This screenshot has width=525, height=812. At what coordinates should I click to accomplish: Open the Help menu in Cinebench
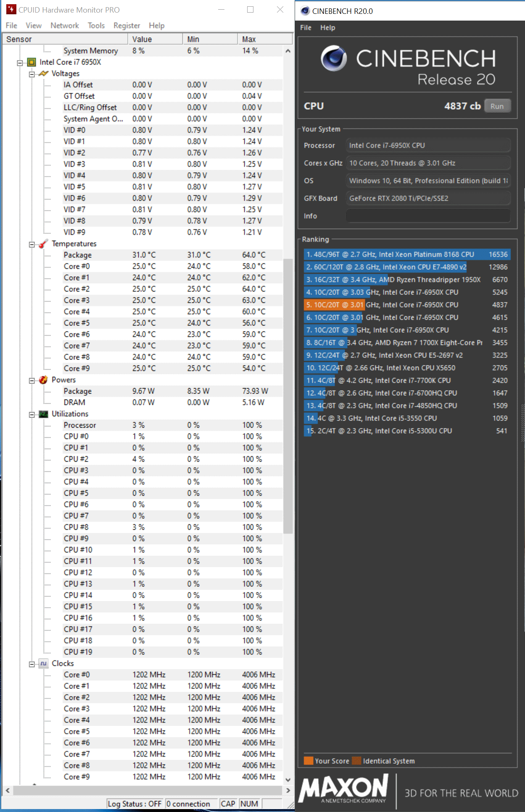(x=328, y=28)
